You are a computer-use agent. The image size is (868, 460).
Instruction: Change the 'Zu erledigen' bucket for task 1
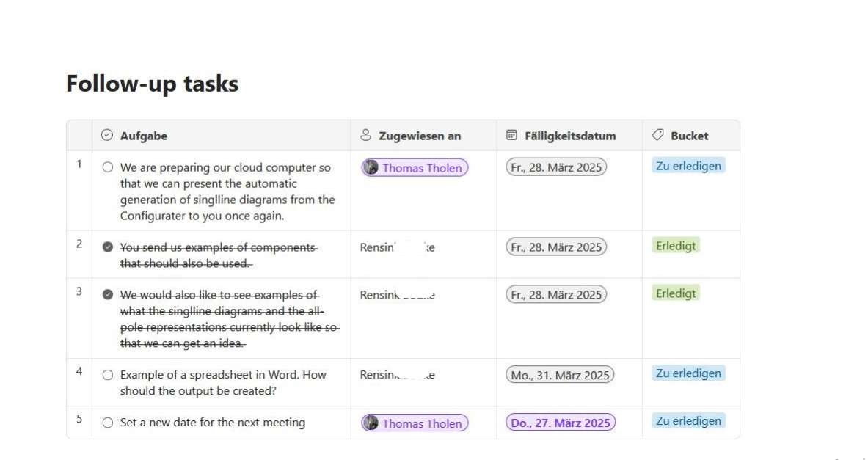coord(688,166)
